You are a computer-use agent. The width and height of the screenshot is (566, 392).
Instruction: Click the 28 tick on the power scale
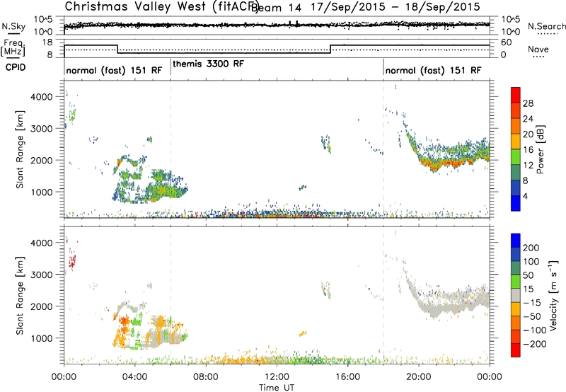528,103
